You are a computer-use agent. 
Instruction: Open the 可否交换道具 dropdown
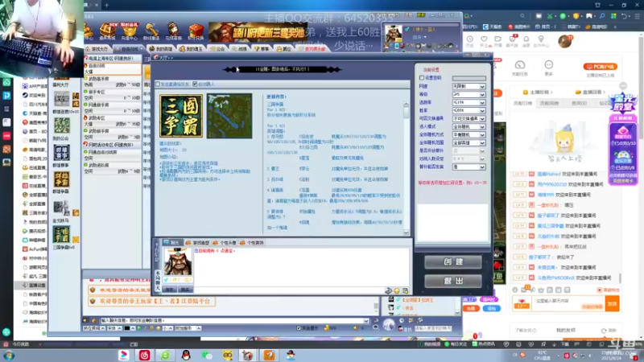(469, 118)
